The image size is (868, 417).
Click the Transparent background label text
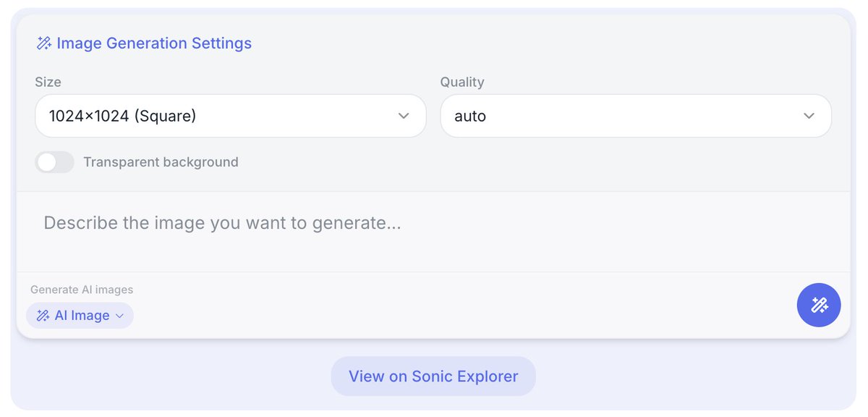[161, 162]
